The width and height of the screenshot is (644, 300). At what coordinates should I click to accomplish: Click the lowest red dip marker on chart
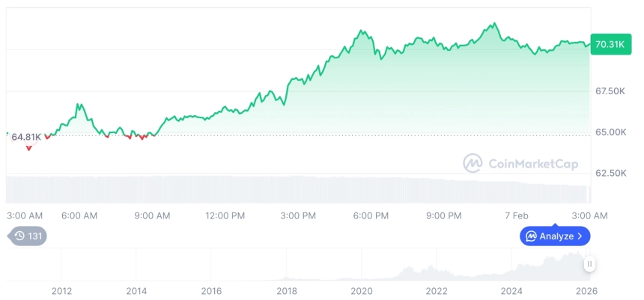point(29,148)
